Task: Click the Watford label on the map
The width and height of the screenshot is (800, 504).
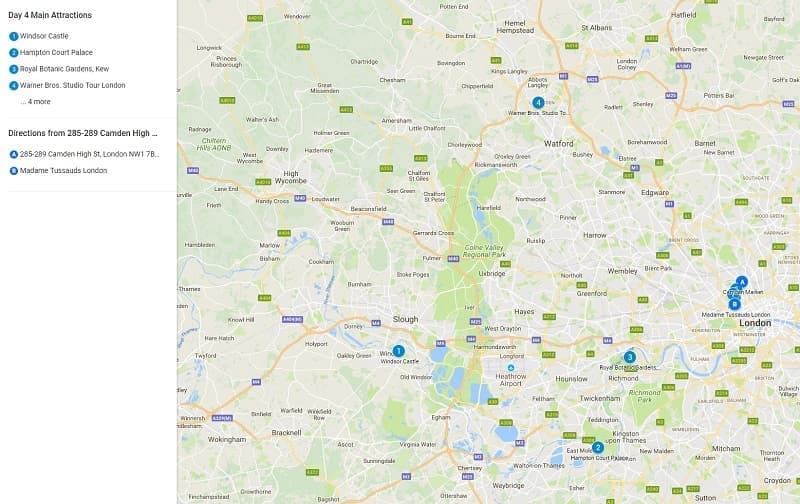Action: (559, 144)
